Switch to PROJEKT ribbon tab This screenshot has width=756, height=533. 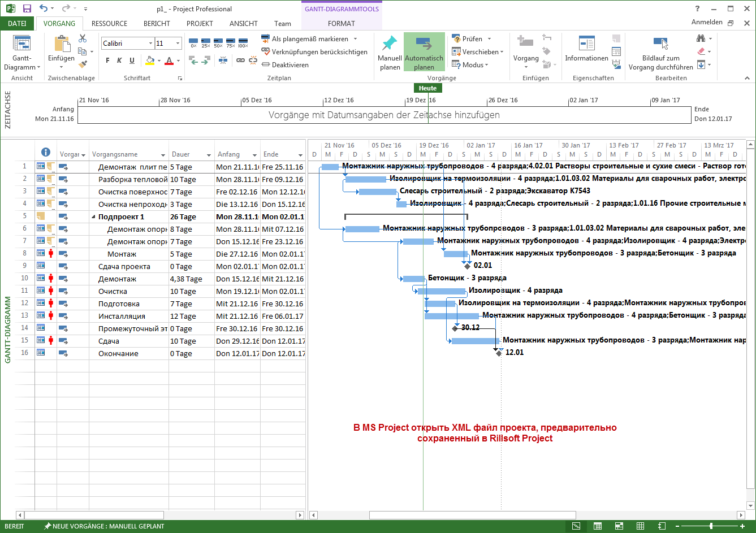pyautogui.click(x=200, y=24)
